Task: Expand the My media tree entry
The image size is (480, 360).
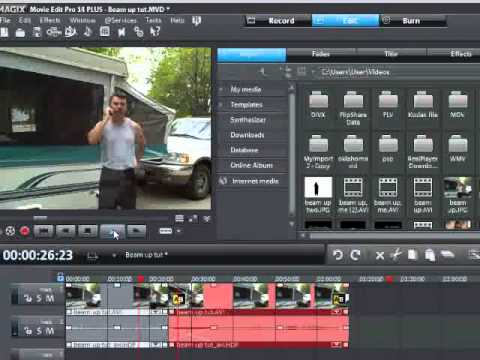Action: click(221, 90)
